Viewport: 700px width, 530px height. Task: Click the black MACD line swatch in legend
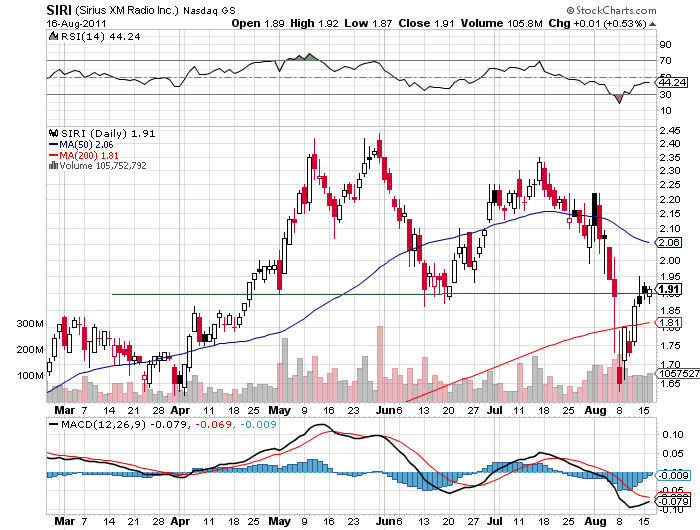(x=53, y=424)
